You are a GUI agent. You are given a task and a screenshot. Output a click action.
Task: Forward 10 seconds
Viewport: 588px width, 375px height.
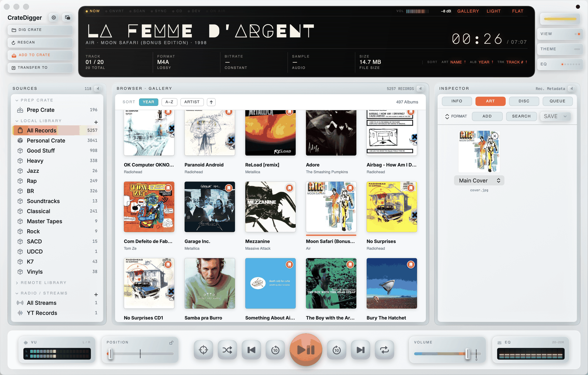[x=337, y=350]
